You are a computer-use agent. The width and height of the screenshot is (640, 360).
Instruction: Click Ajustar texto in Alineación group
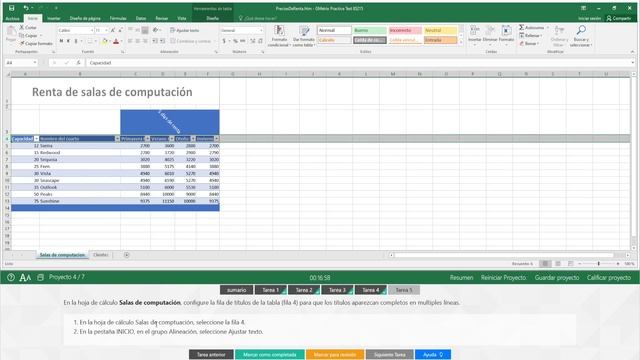pyautogui.click(x=184, y=30)
